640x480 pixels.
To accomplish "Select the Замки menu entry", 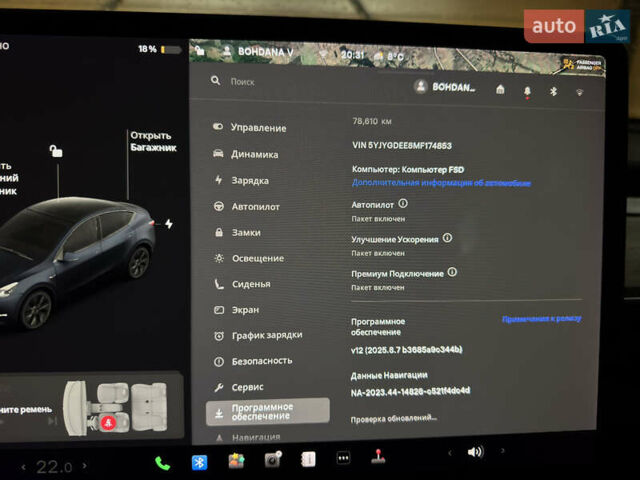I will [238, 232].
